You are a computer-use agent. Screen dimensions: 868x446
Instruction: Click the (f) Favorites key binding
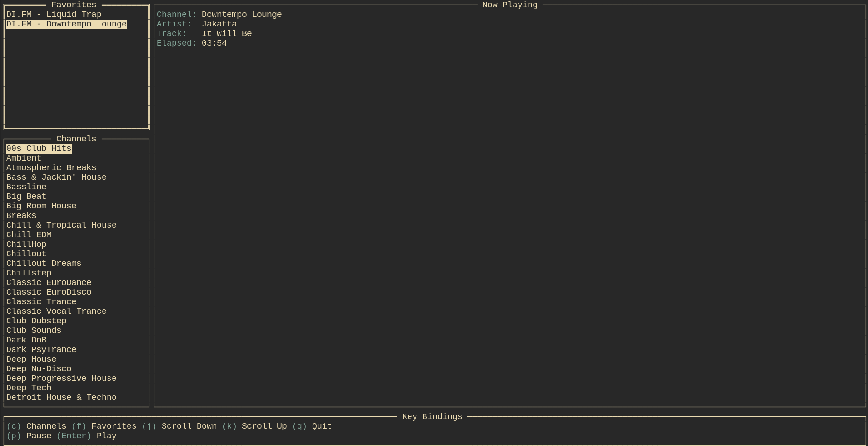[x=104, y=426]
